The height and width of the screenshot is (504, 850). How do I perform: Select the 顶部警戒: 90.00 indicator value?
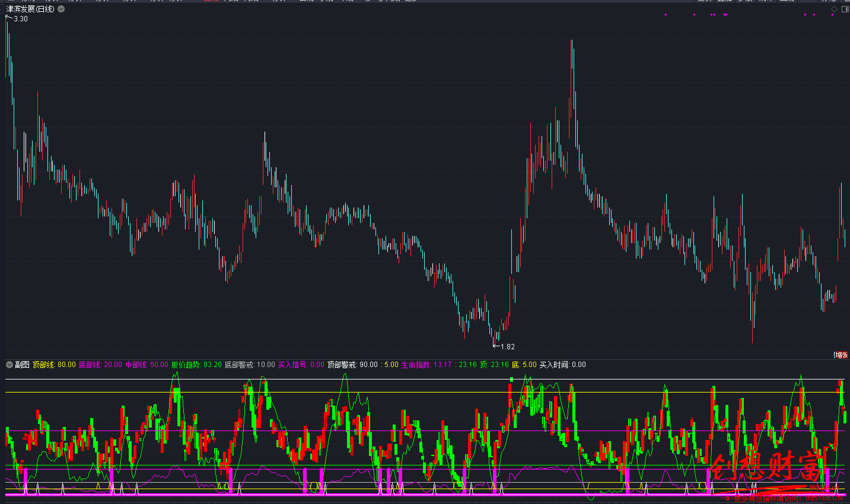[352, 365]
